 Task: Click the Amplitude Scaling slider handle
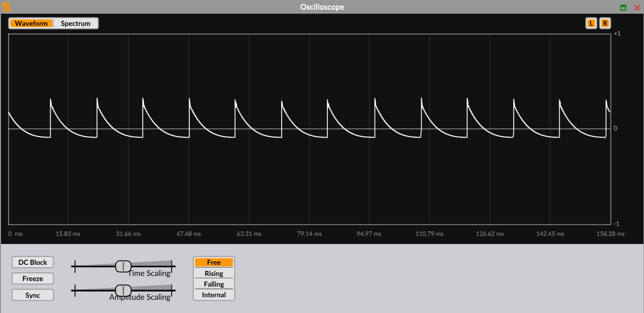123,290
